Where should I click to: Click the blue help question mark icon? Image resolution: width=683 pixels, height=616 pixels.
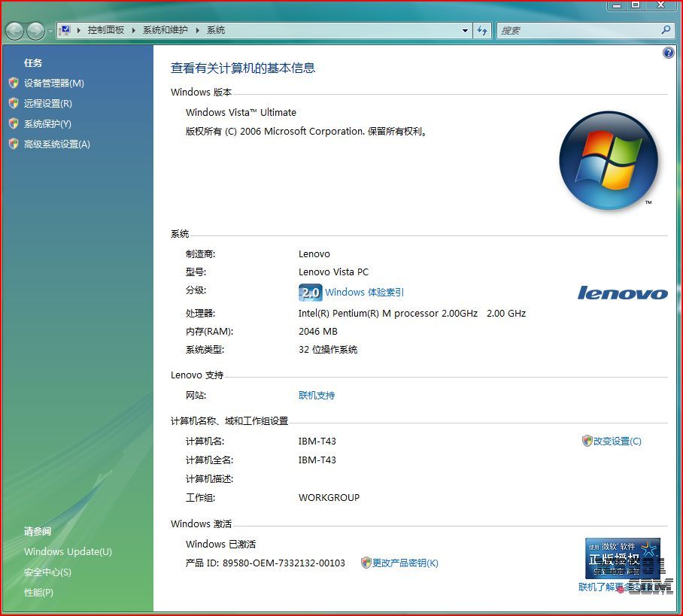tap(669, 53)
